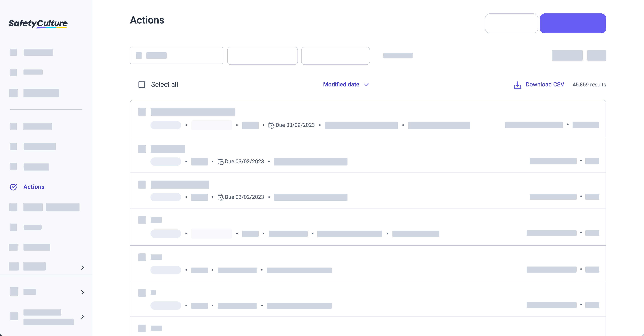Screen dimensions: 644x336
Task: Select checkbox of the Due 03/09/2023 action row
Action: (142, 112)
